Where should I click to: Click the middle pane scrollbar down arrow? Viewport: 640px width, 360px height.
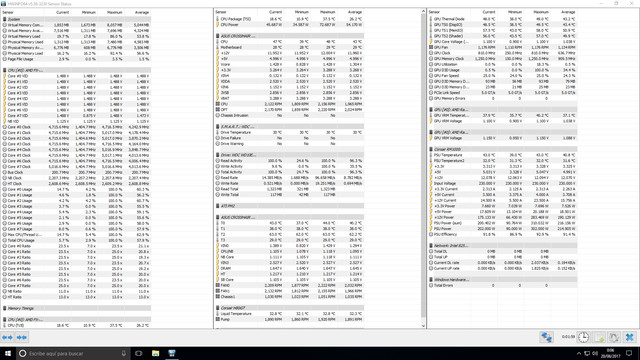click(423, 326)
